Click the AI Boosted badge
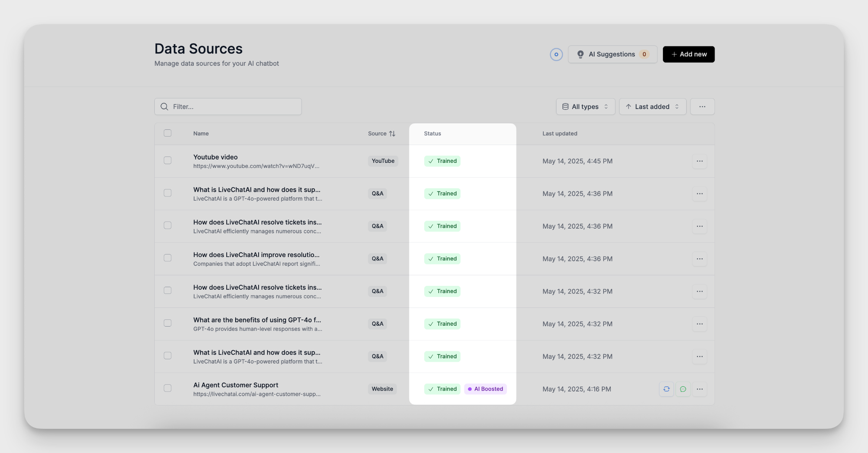868x453 pixels. [x=485, y=389]
